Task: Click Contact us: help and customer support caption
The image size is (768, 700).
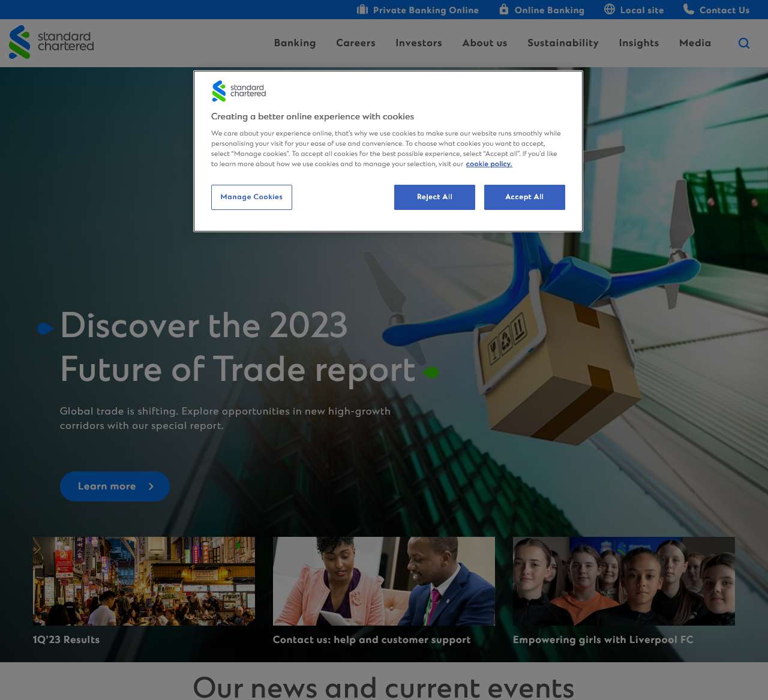Action: [x=371, y=640]
